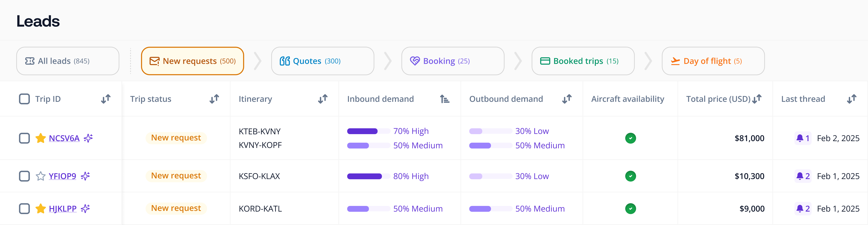Click the KSFO-KLAX itinerary
This screenshot has height=225, width=868.
(x=259, y=176)
